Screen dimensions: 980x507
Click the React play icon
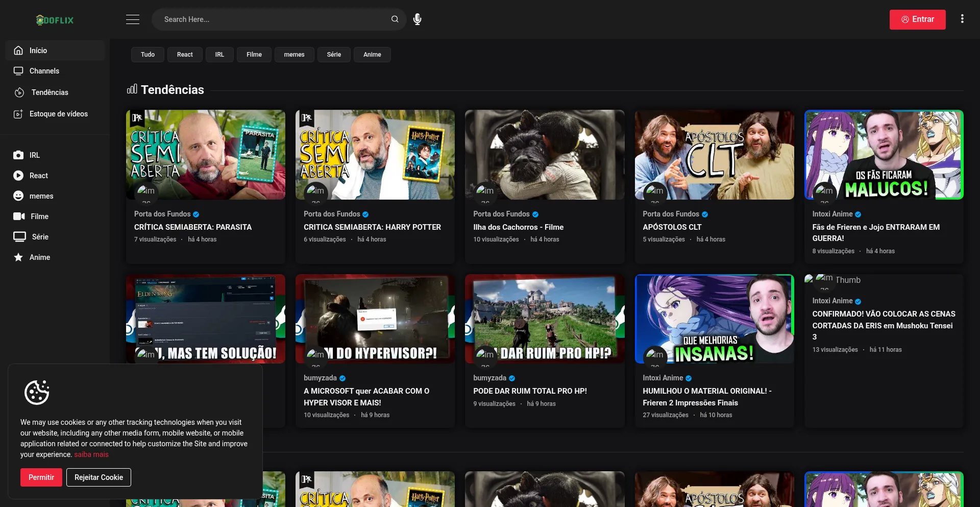pos(18,176)
